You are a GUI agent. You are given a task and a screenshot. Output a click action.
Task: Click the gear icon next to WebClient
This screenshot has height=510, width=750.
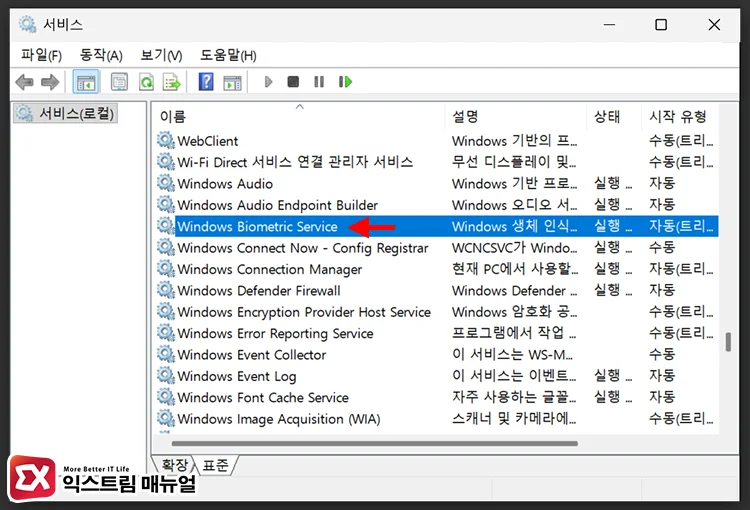coord(165,140)
